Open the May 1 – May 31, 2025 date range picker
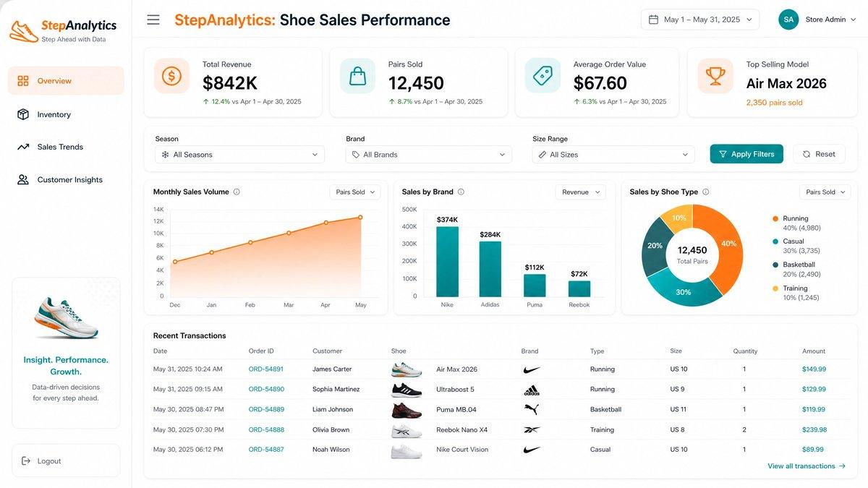 [700, 20]
